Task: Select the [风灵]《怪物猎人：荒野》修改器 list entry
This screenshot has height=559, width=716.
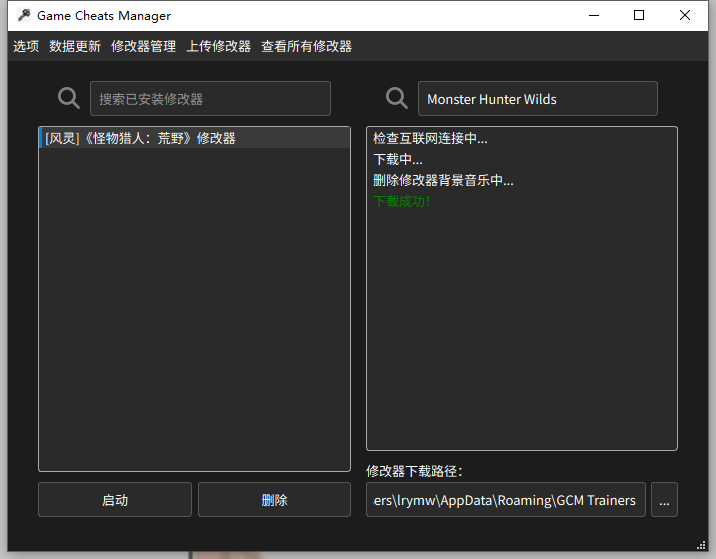Action: pos(140,139)
